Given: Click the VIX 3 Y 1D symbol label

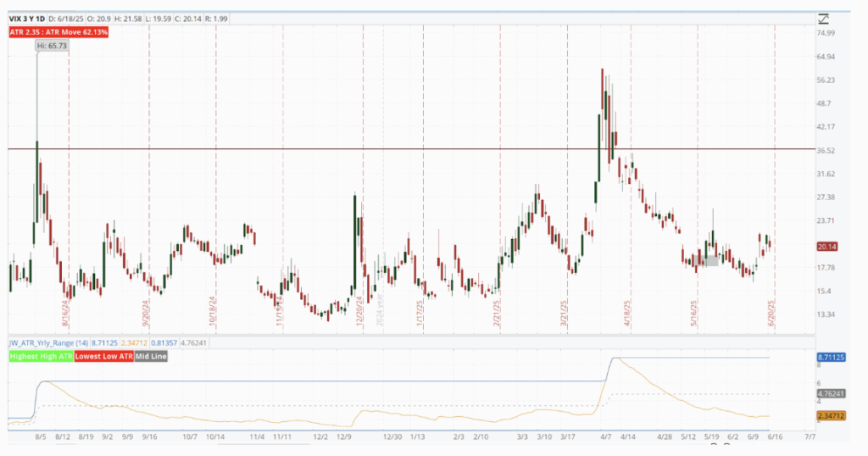Looking at the screenshot, I should pos(27,19).
